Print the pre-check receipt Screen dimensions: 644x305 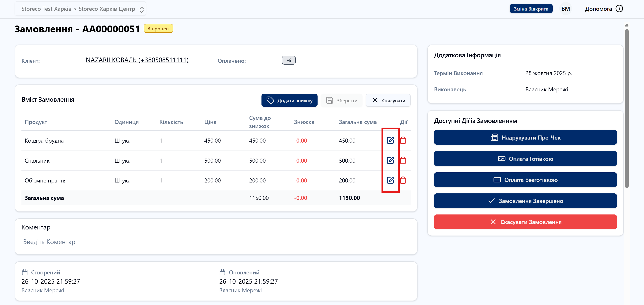pos(525,137)
